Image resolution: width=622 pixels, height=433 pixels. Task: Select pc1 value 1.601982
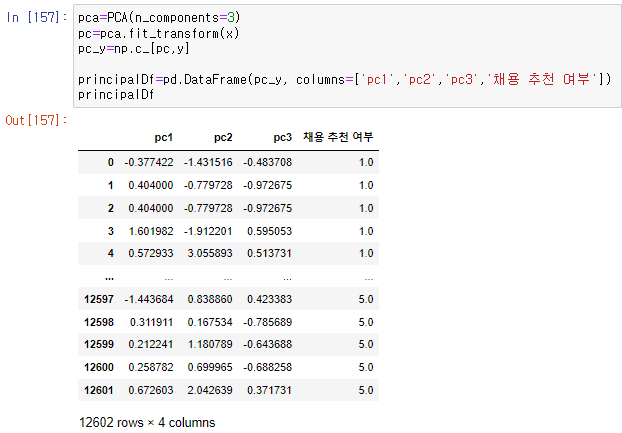(151, 231)
